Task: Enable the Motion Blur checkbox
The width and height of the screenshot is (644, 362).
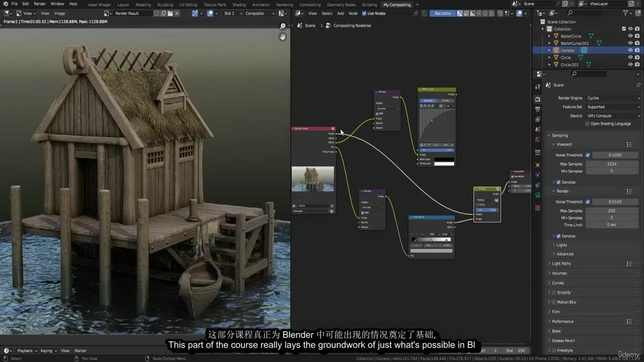Action: [x=553, y=302]
